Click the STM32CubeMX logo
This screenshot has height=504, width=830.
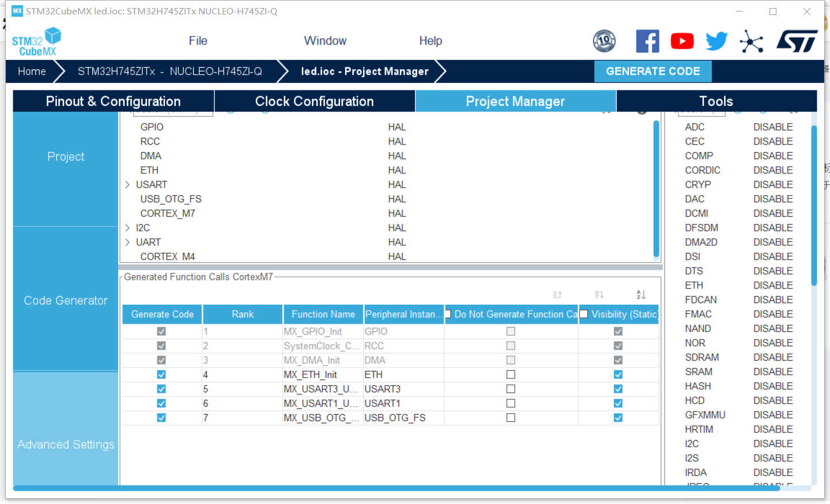pos(36,41)
